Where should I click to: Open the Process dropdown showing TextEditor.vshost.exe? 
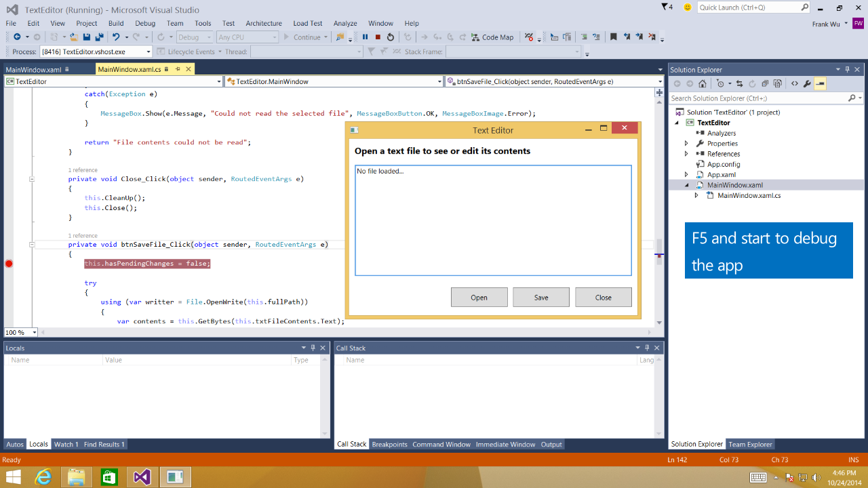coord(96,52)
